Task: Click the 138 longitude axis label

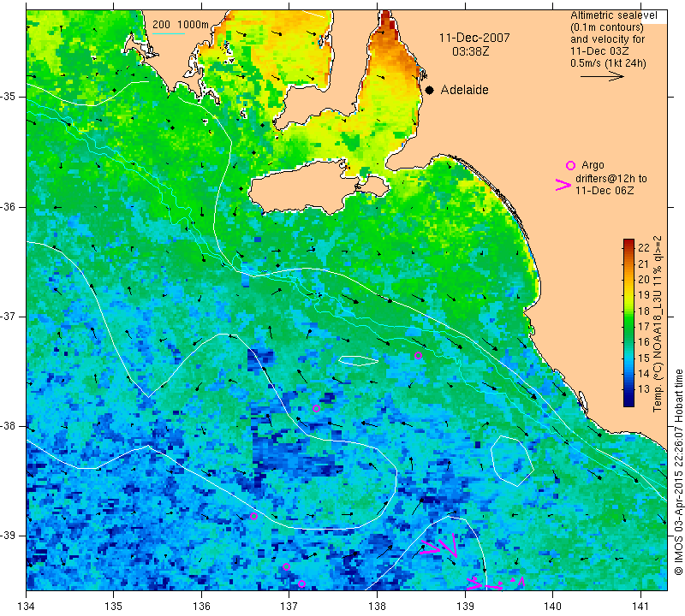Action: tap(377, 606)
